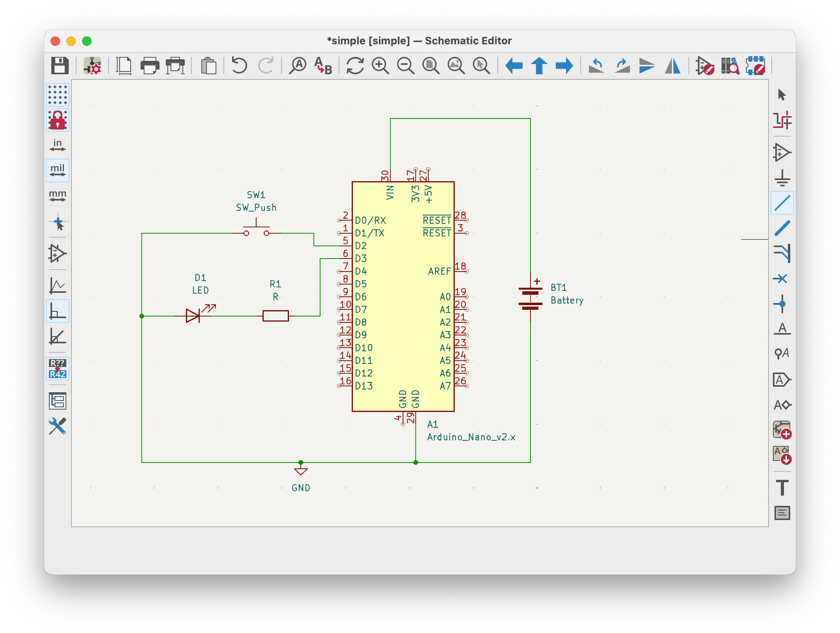Place a no-connect flag
Screen dimensions: 840x633
point(782,279)
